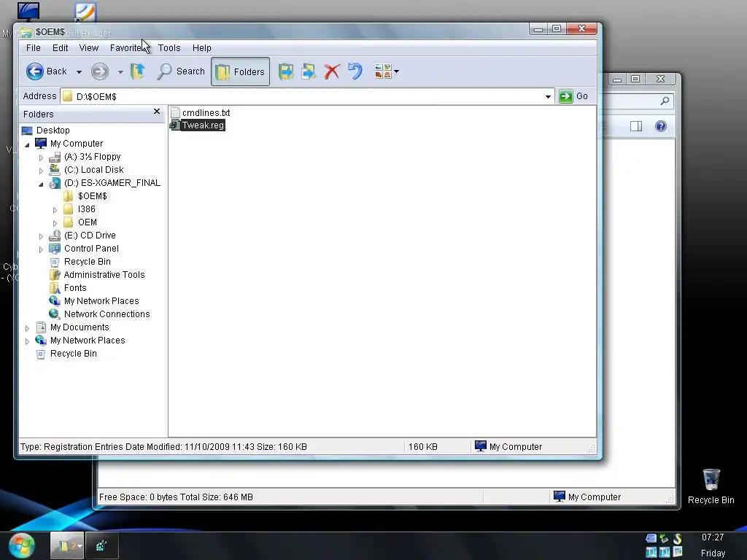Click the Forward arrow button

(x=99, y=71)
